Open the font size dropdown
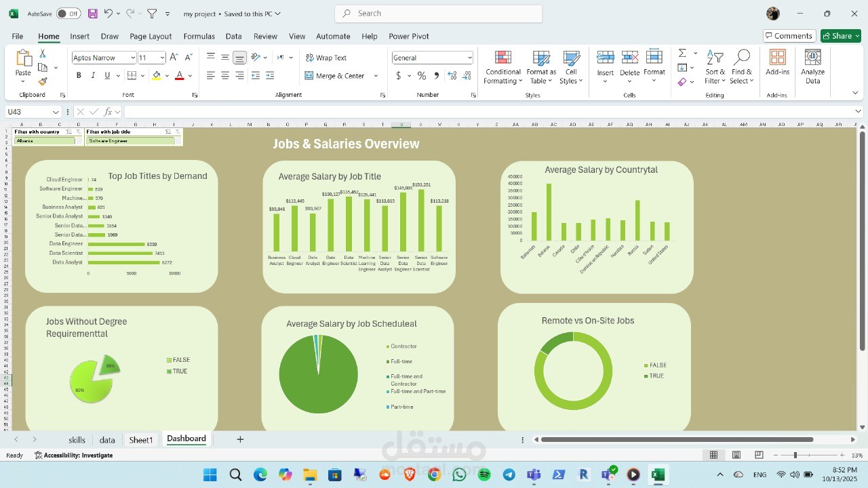Viewport: 868px width, 488px height. pyautogui.click(x=161, y=58)
